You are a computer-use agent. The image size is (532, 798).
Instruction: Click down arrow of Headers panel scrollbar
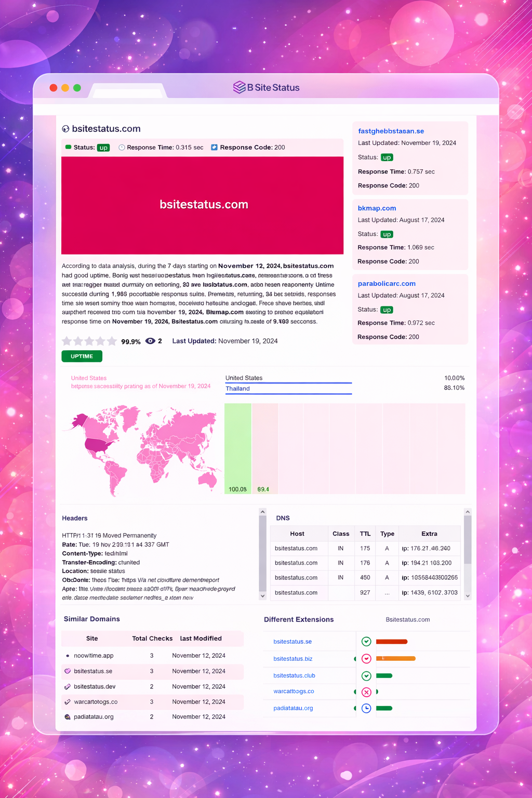coord(262,596)
